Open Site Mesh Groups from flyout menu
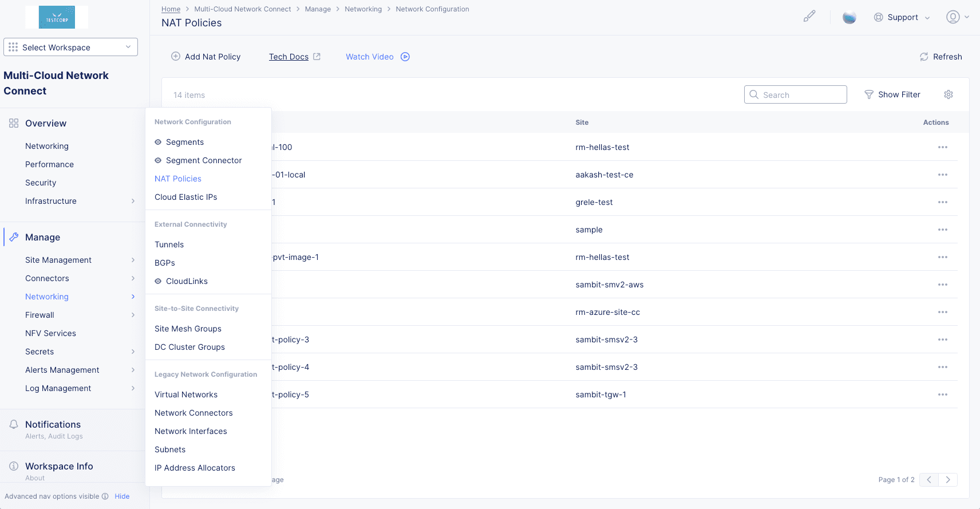This screenshot has width=980, height=509. coord(188,329)
